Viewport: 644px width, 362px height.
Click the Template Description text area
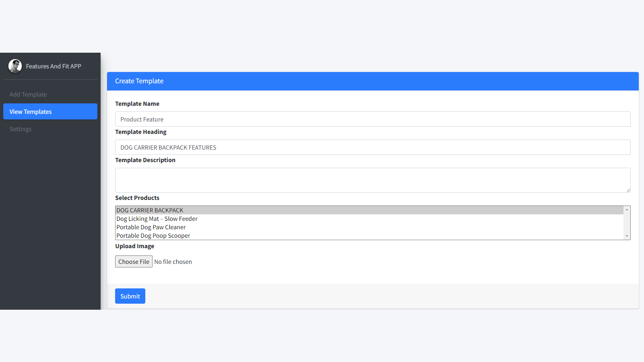click(x=372, y=180)
